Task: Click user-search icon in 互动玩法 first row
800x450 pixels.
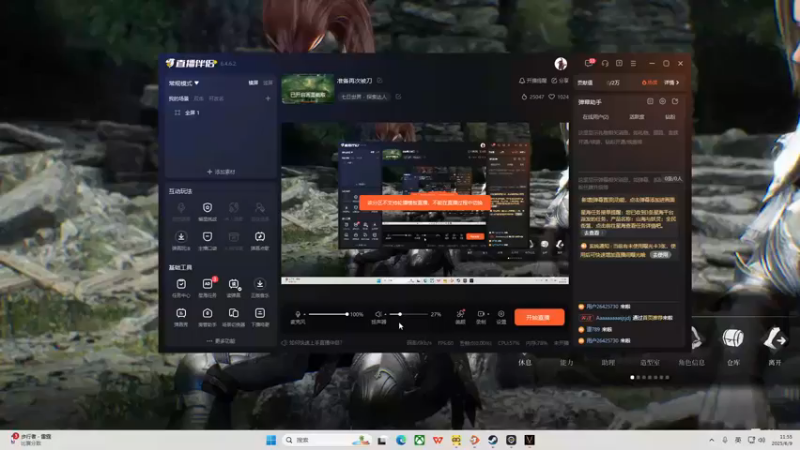Action: coord(260,208)
